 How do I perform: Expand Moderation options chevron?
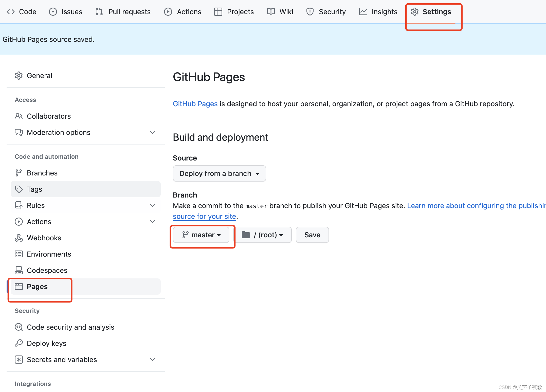153,132
